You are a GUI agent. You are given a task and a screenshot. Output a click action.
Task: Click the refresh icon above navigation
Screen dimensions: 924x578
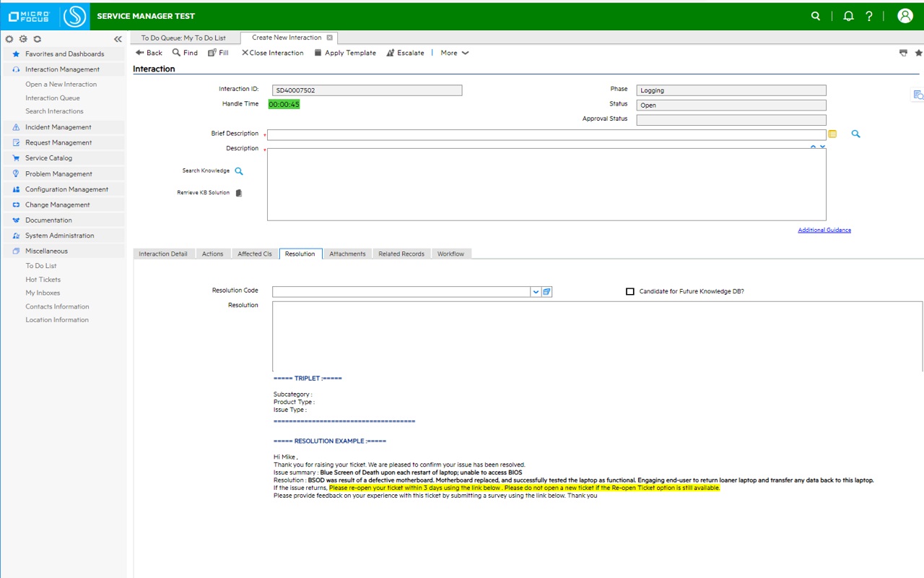(37, 39)
